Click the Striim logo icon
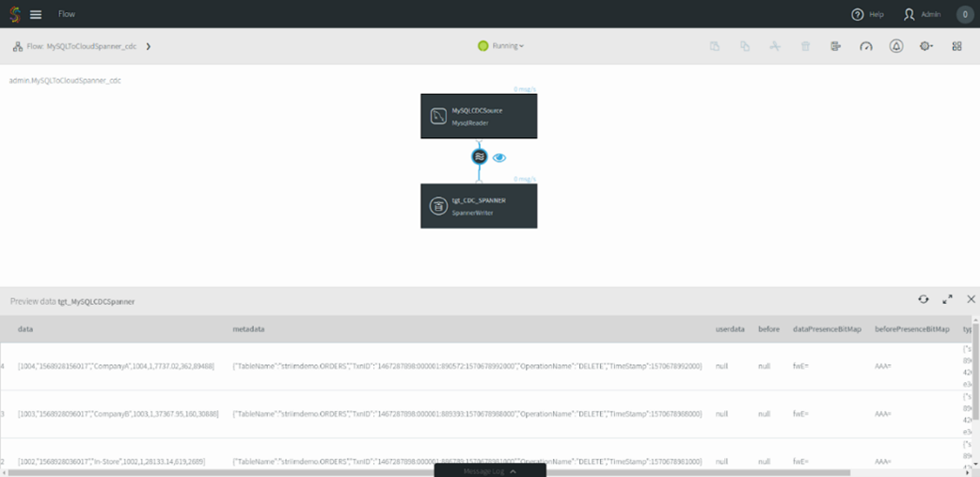 pyautogui.click(x=15, y=14)
